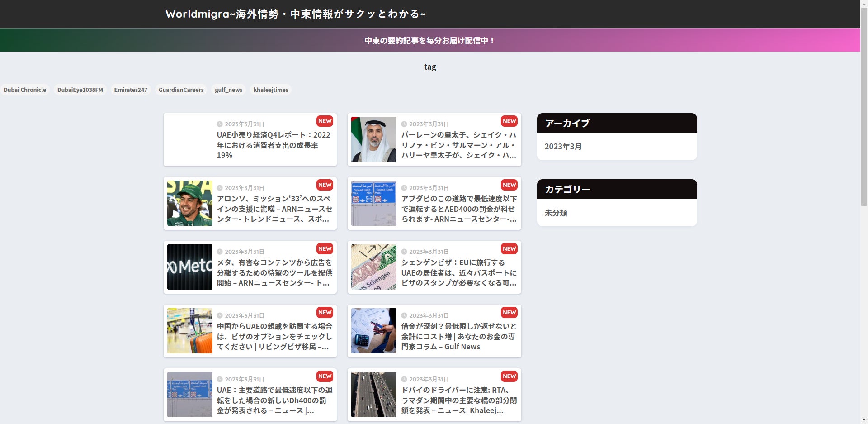The image size is (868, 424).
Task: Click clock icon on アブダビのこの道路 card
Action: tap(404, 188)
